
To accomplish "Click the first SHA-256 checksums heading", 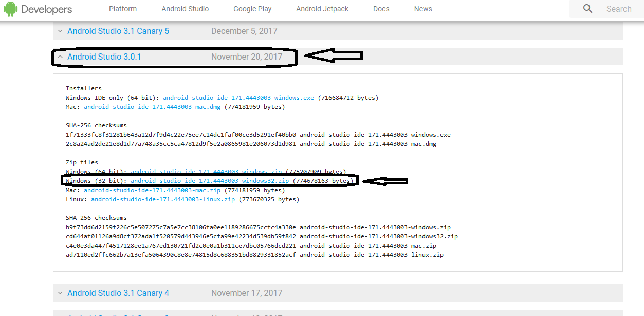I will pyautogui.click(x=96, y=125).
